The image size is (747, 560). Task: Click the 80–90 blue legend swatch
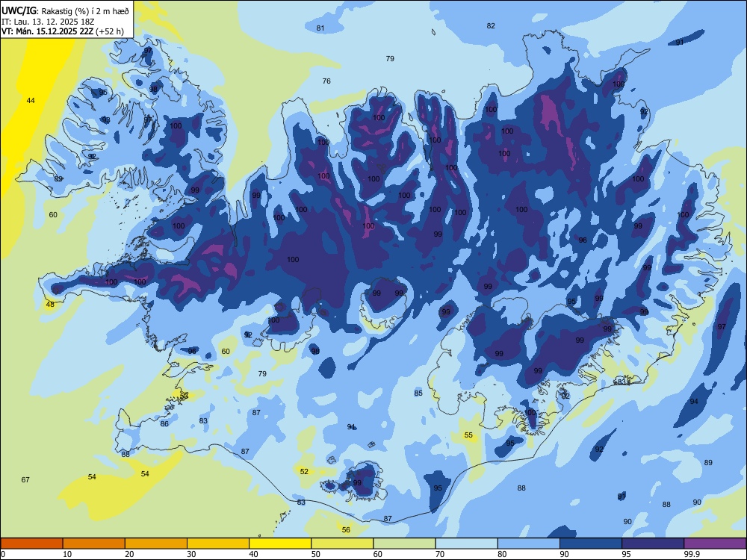529,544
